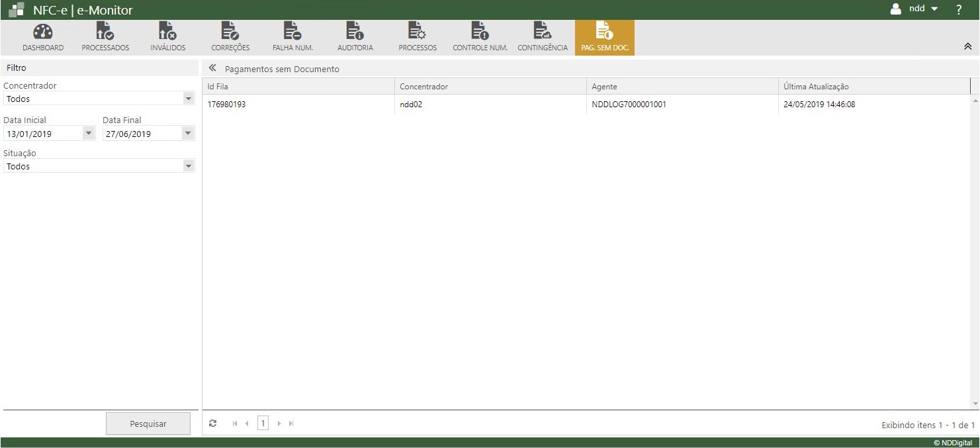Expand the Concentrador dropdown
Screen dimensions: 980x448
[x=189, y=99]
